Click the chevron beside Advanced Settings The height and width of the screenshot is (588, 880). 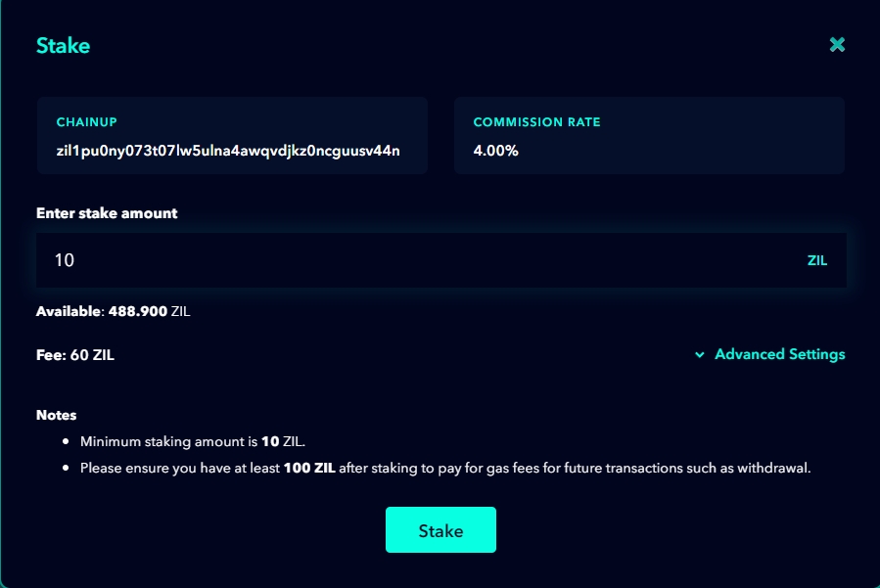coord(699,355)
